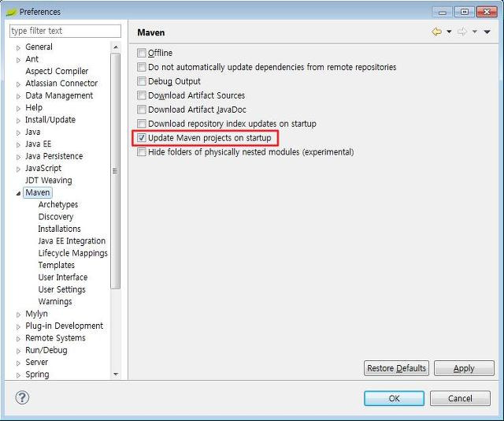Expand the Atlassian Connector node
Screen dimensions: 504x421
pos(18,84)
